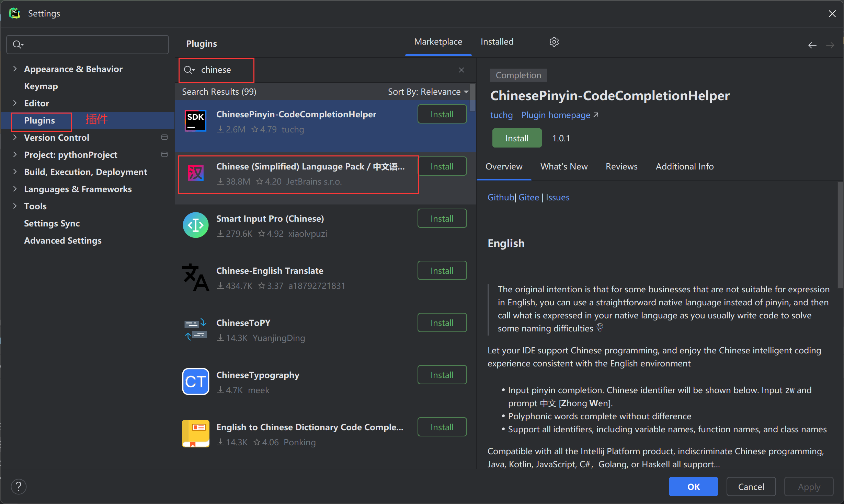Select Advanced Settings in the sidebar
This screenshot has width=844, height=504.
coord(63,241)
